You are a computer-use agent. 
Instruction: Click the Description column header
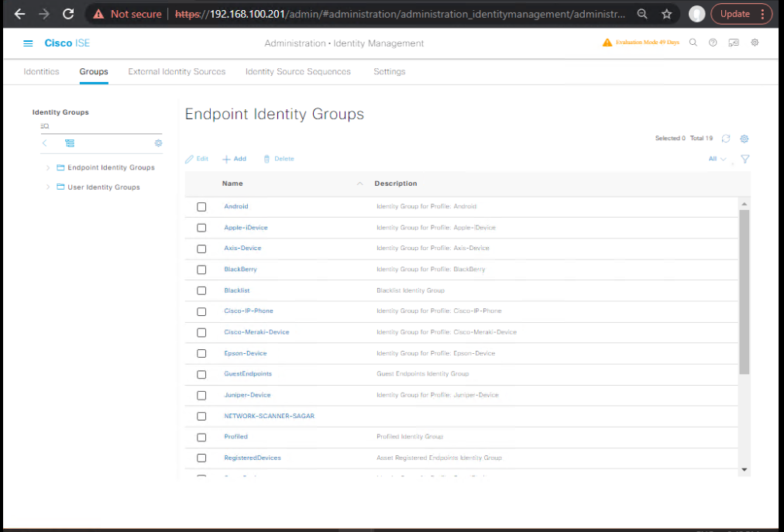click(396, 184)
